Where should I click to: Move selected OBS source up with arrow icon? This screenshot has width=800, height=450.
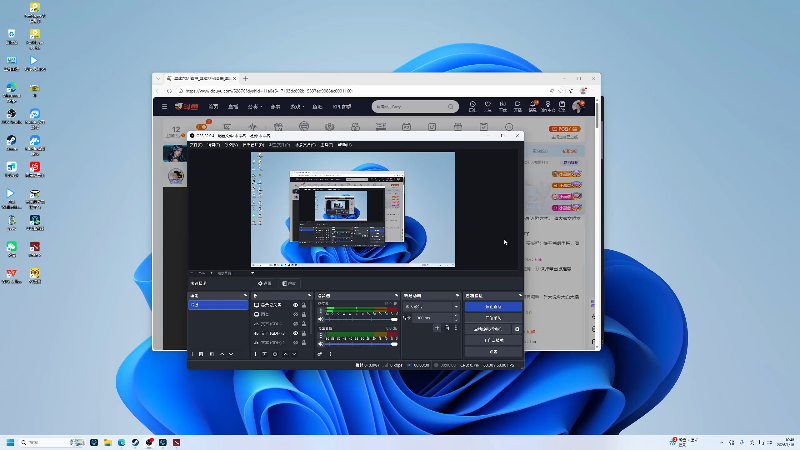(x=284, y=354)
